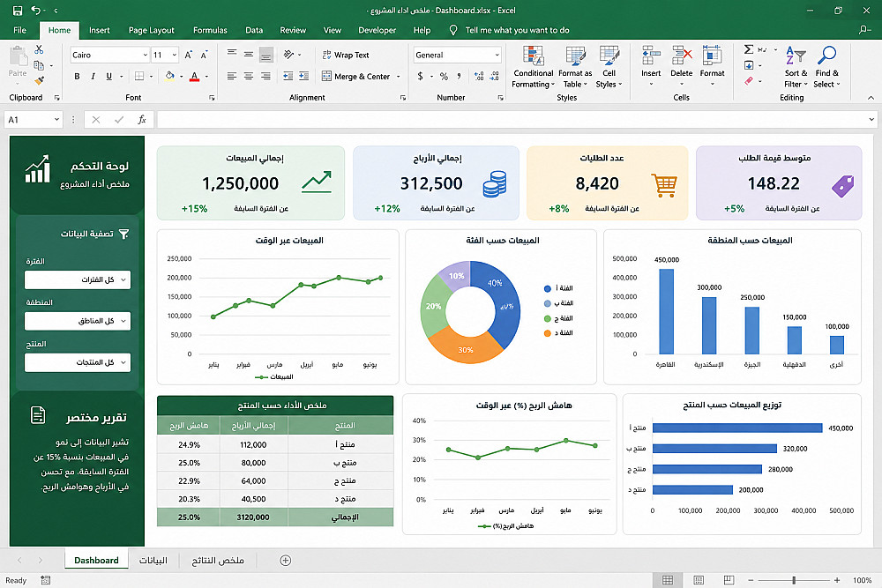Apply Bold formatting with B icon
The height and width of the screenshot is (588, 882).
coord(77,77)
